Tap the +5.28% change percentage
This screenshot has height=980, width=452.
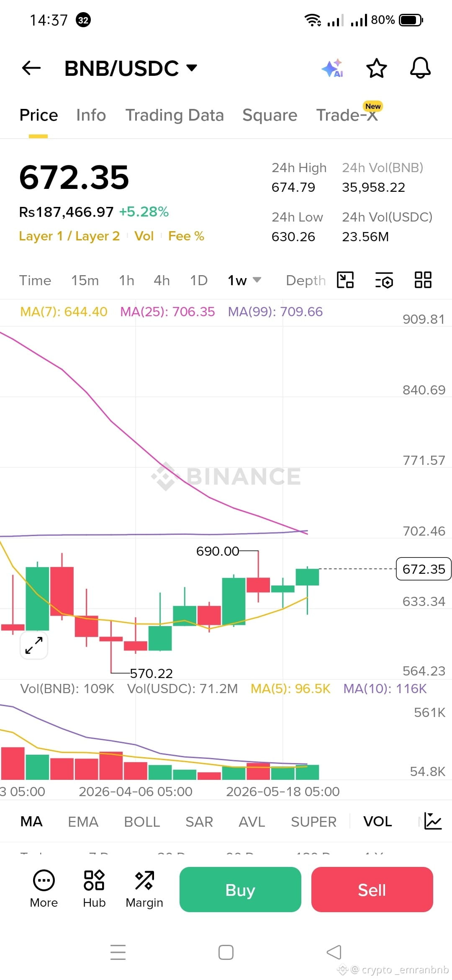click(144, 211)
